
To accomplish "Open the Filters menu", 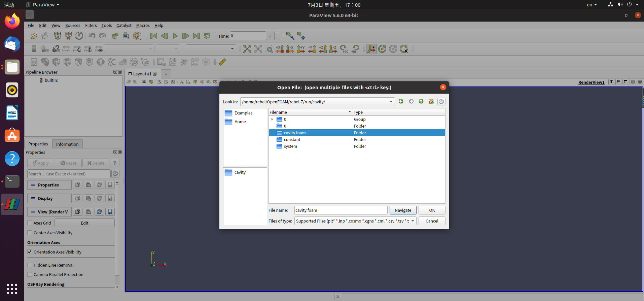I will coord(91,25).
